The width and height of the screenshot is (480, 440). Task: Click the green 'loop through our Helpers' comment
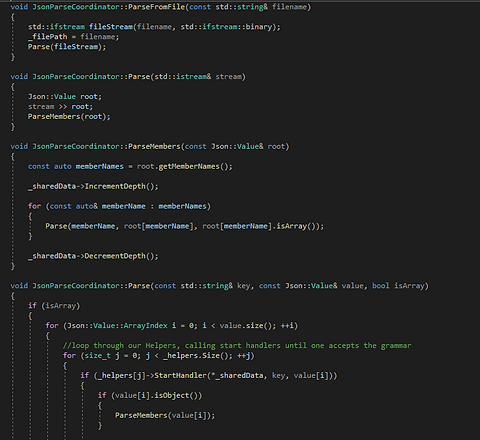pos(237,346)
